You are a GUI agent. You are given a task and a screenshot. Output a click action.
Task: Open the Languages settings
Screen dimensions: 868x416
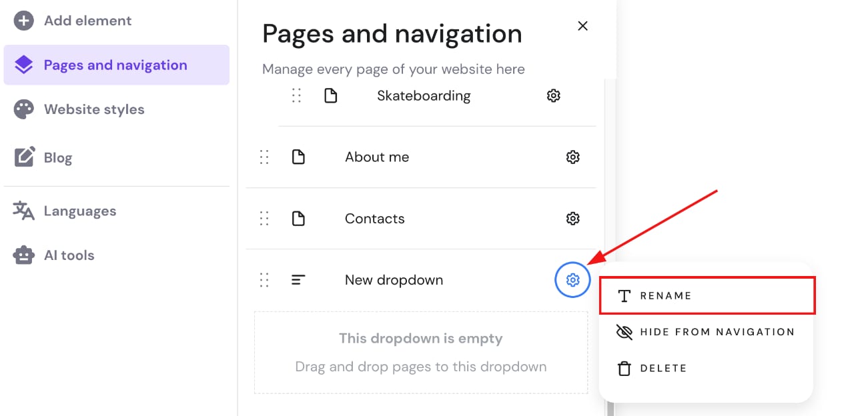tap(79, 211)
